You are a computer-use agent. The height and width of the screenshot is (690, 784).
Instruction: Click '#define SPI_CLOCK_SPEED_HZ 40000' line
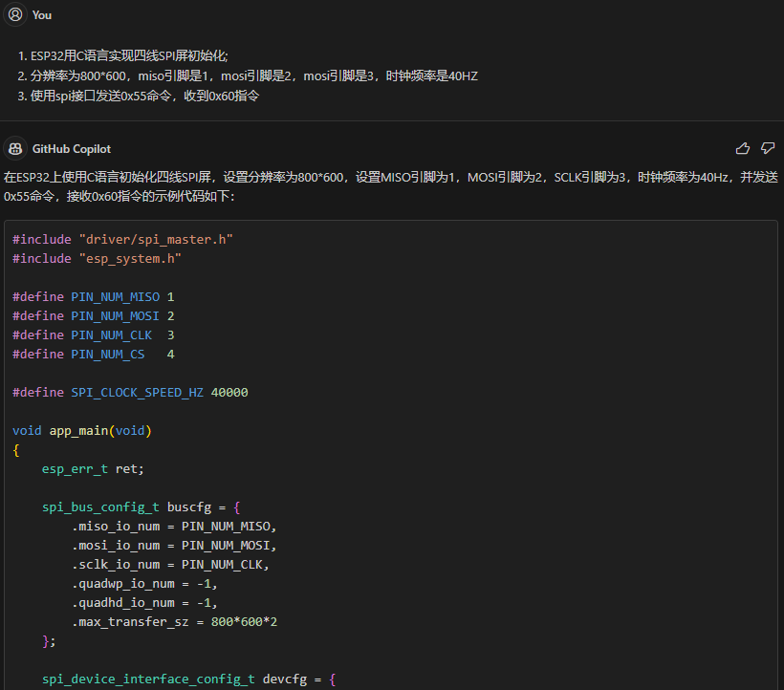(130, 393)
